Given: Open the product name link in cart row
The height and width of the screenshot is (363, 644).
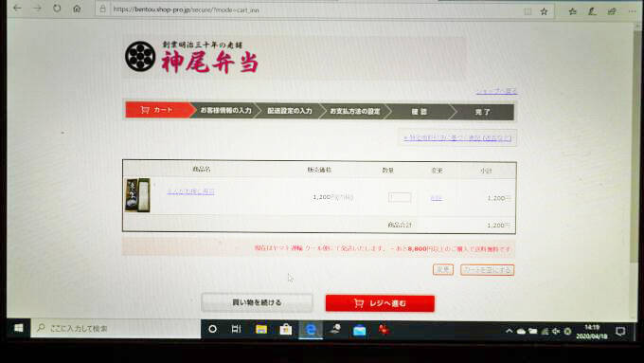Looking at the screenshot, I should 190,191.
